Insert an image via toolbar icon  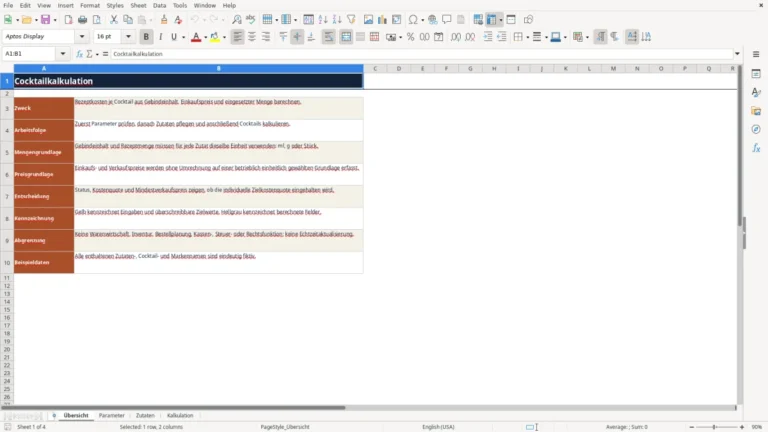click(x=368, y=20)
